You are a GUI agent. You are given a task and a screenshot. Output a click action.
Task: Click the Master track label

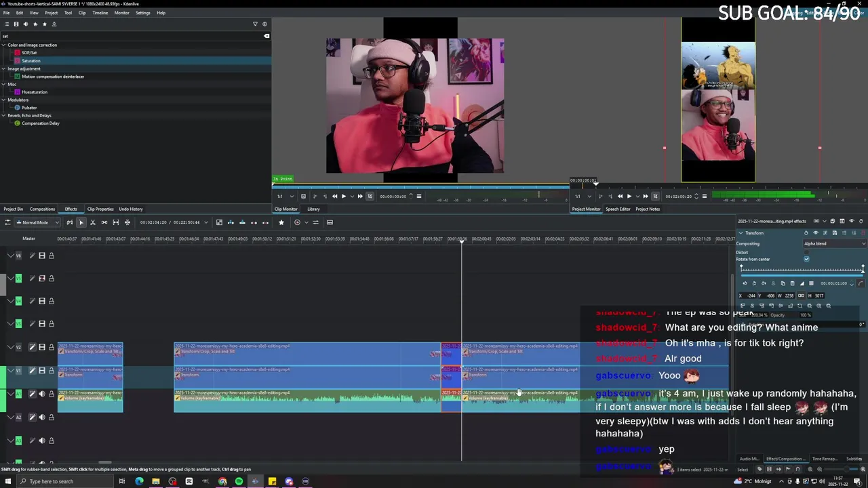pos(28,239)
